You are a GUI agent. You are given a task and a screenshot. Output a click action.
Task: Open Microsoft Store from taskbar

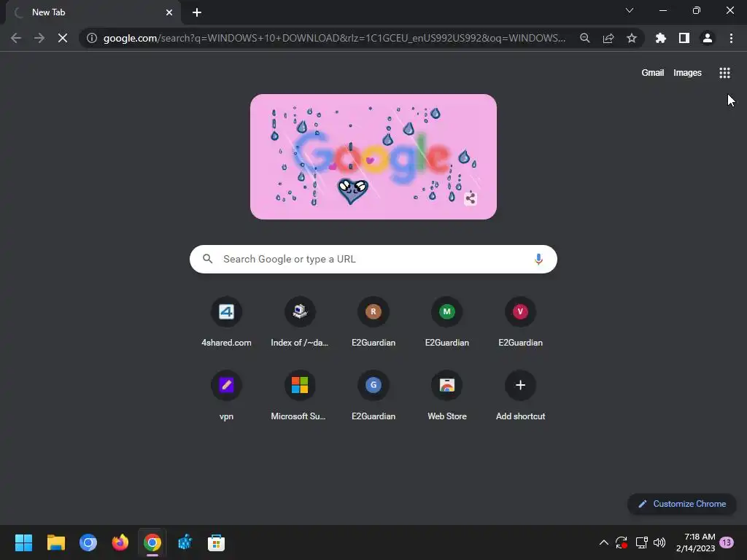click(216, 542)
